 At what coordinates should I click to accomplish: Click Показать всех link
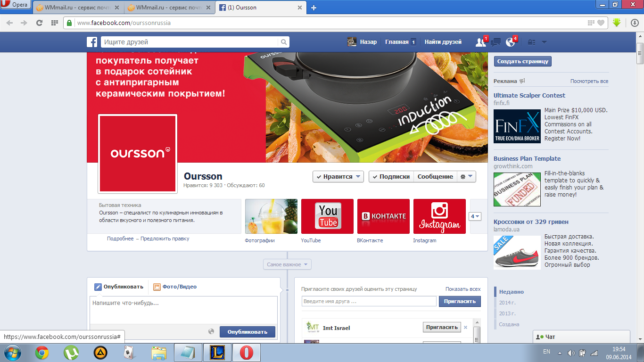(x=463, y=289)
